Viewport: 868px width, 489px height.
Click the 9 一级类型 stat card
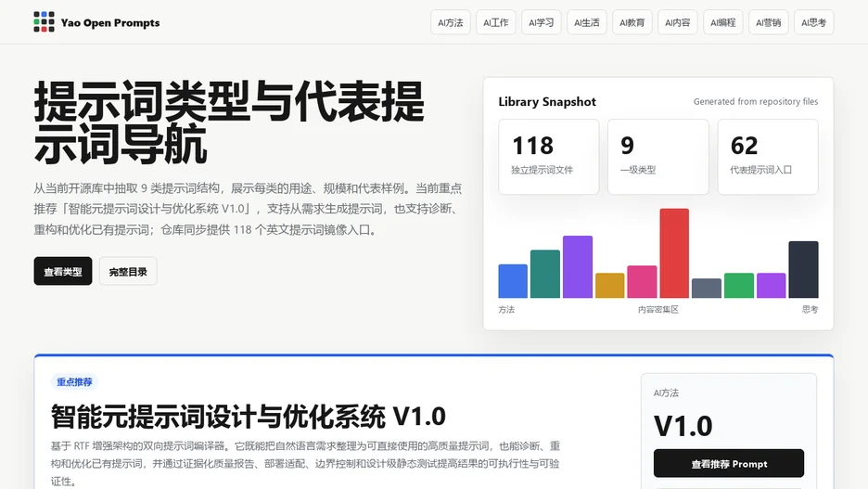[x=658, y=157]
